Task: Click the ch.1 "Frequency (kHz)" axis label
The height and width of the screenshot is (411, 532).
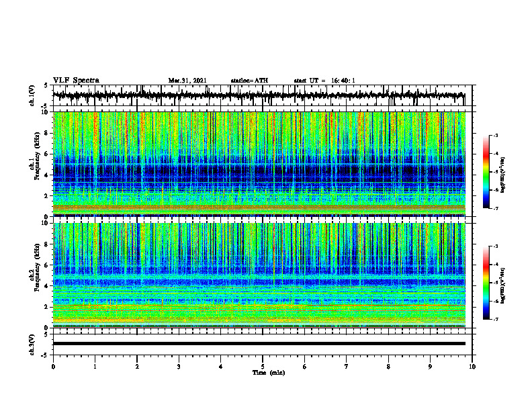Action: (x=37, y=156)
